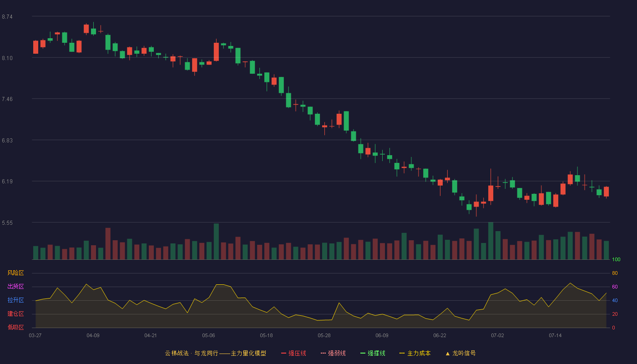Viewport: 637px width, 364px height.
Task: Hide the 强压线 series via legend text
Action: pyautogui.click(x=297, y=353)
